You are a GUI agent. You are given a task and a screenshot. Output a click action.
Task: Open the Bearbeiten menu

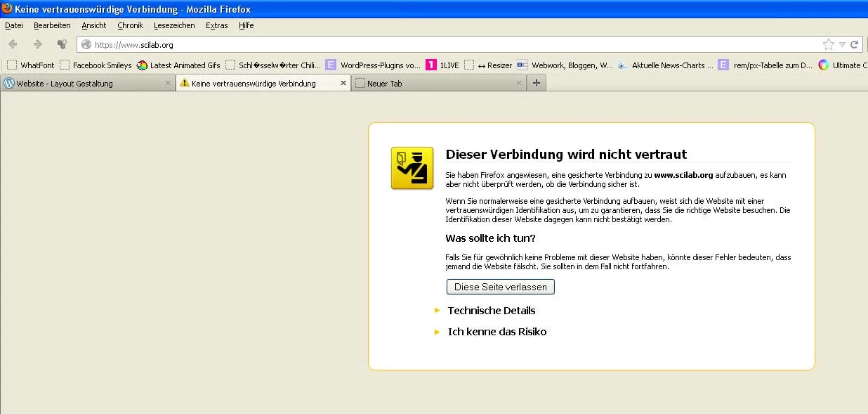52,25
